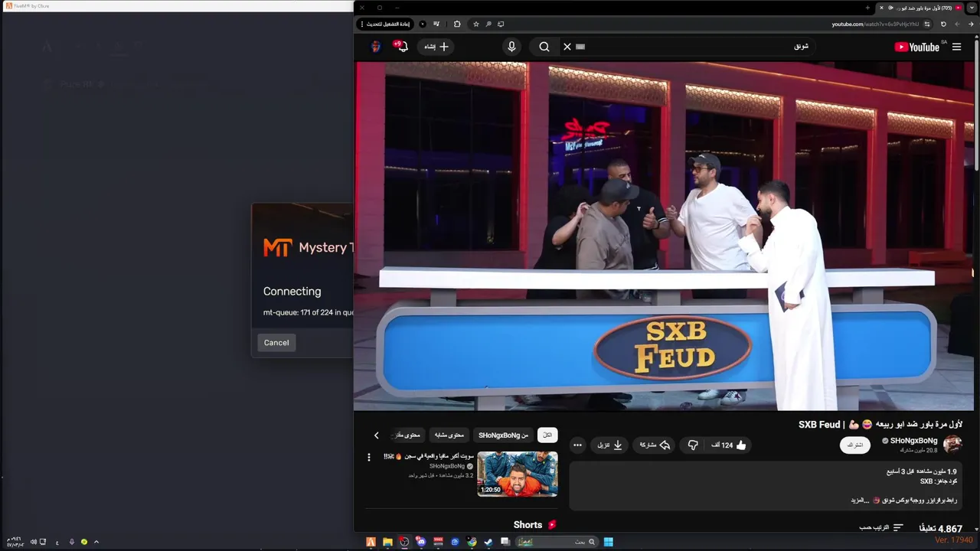Select the similar content filter chip
Screen dimensions: 980x551
(x=449, y=435)
